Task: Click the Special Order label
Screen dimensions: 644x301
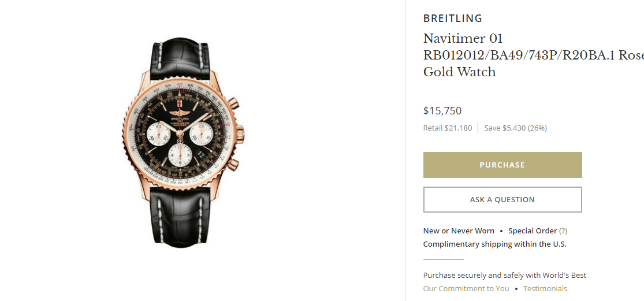Action: (x=533, y=231)
